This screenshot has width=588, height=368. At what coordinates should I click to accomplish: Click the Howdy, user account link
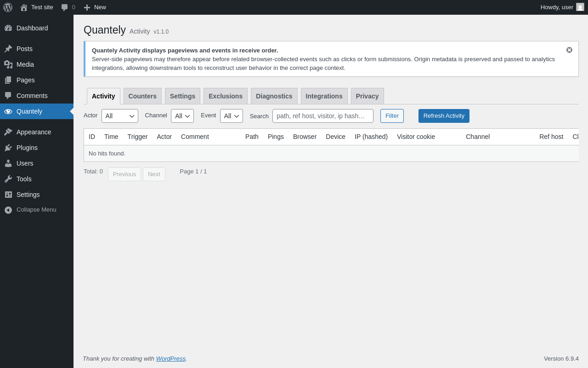pyautogui.click(x=562, y=7)
